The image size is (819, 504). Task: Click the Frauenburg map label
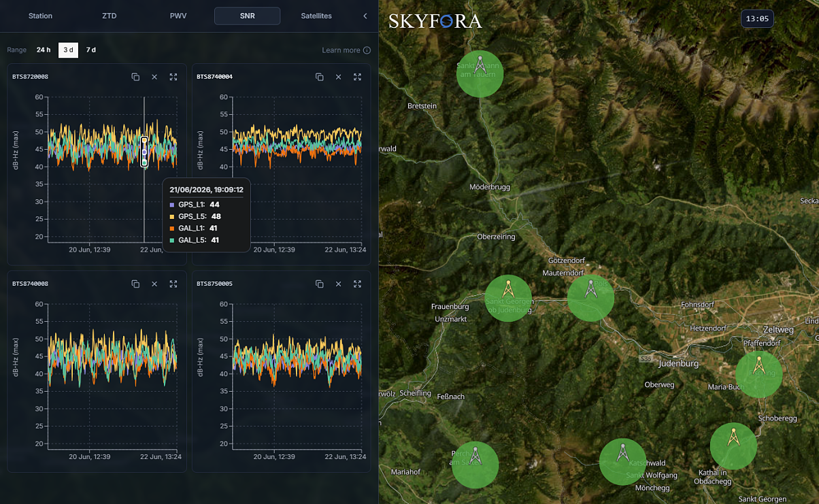click(x=450, y=307)
